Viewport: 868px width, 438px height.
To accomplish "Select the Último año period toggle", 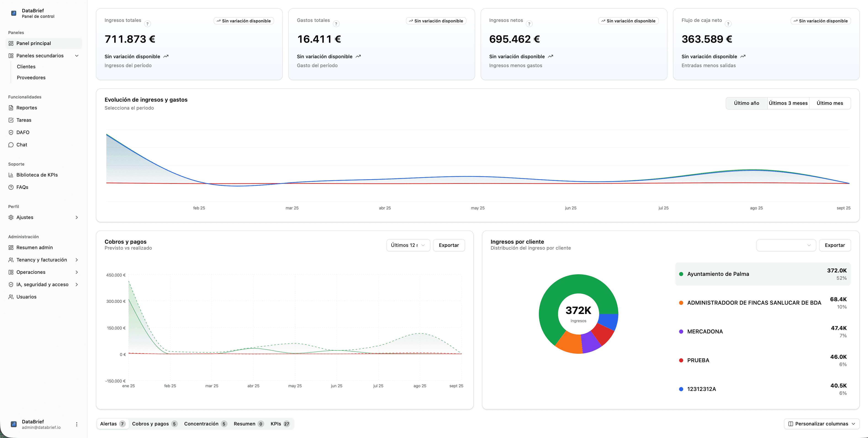I will 746,103.
